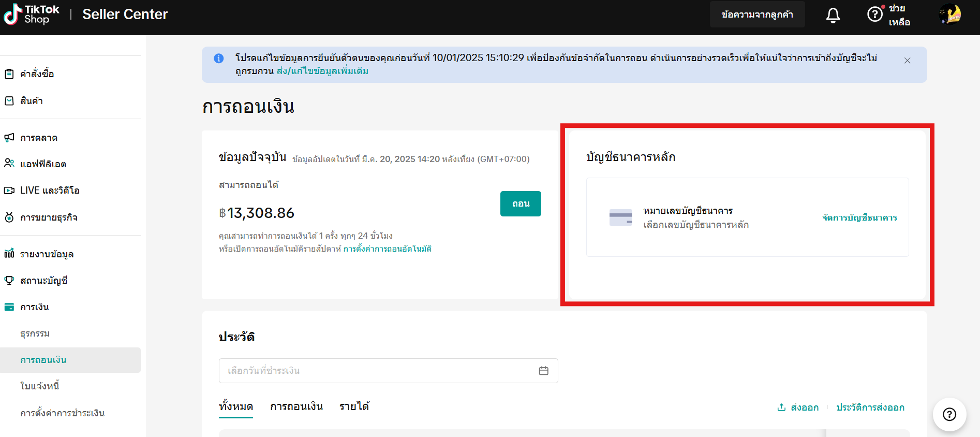Click the calendar icon in date field
The image size is (980, 437).
point(543,371)
